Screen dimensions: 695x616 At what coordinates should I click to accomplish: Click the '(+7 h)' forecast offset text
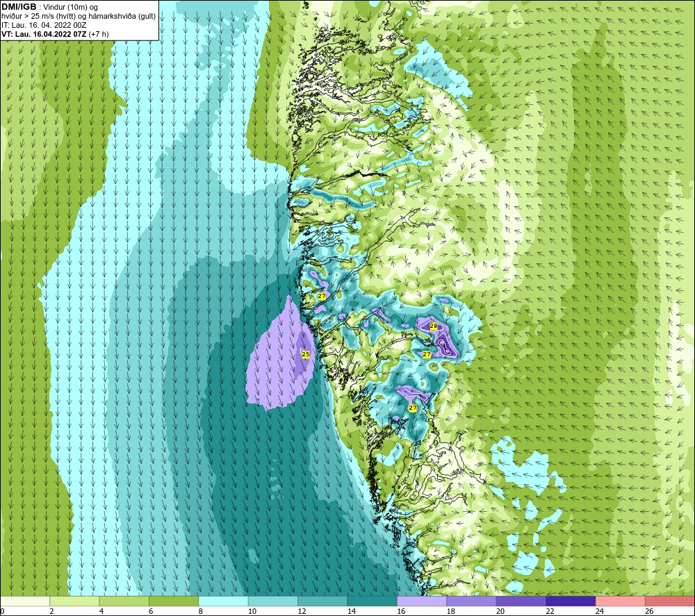99,34
